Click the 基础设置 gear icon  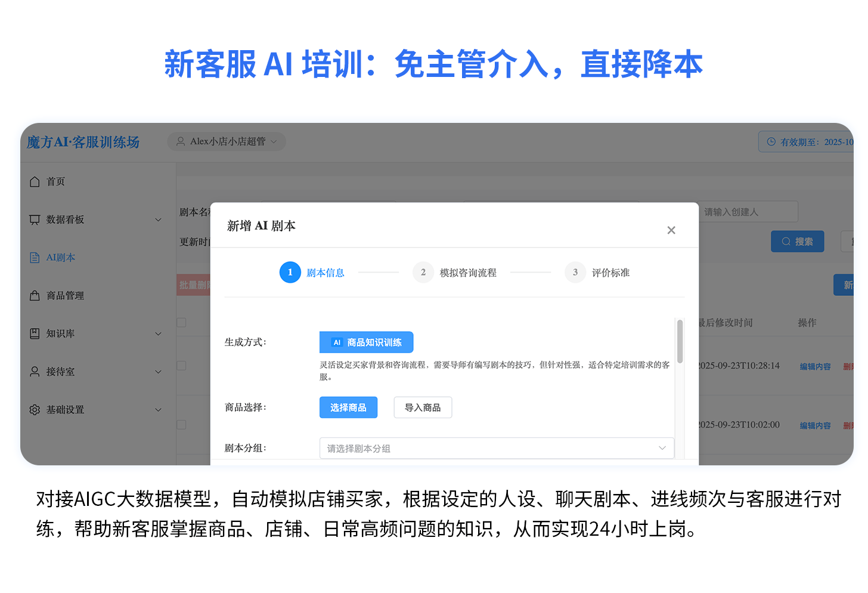coord(35,410)
